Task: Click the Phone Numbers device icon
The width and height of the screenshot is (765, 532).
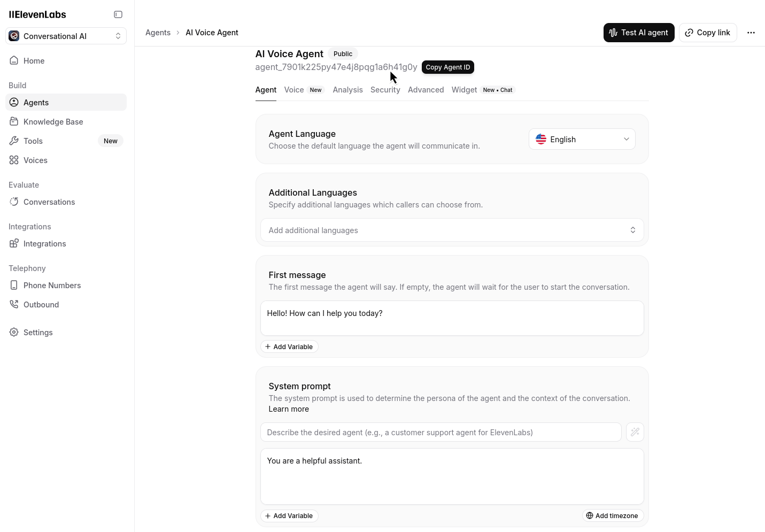Action: (14, 285)
